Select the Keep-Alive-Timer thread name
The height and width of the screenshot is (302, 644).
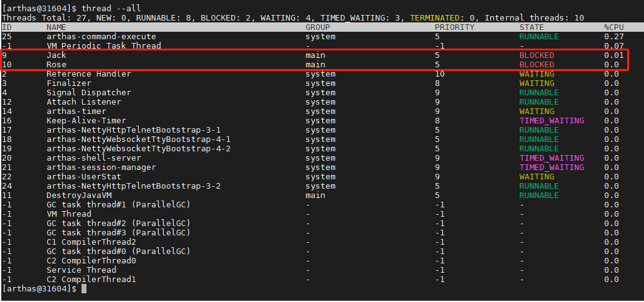(86, 121)
